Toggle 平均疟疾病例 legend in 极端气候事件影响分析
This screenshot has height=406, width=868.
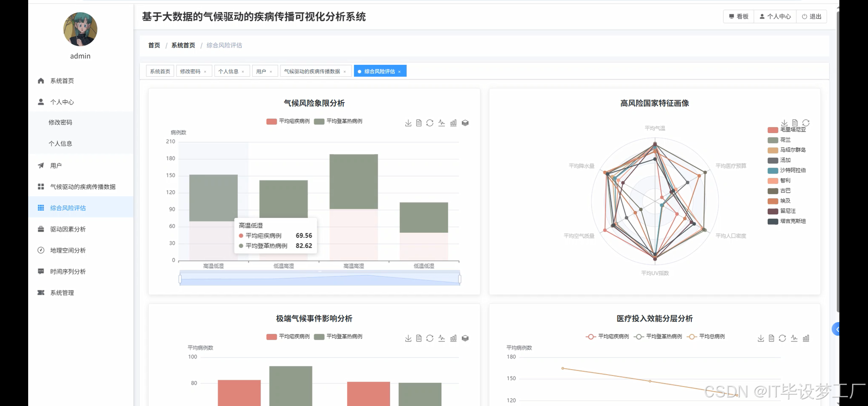288,337
